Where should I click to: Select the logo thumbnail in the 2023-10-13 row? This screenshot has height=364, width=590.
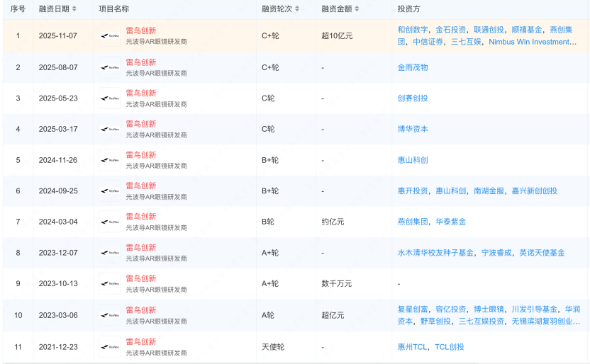(110, 284)
